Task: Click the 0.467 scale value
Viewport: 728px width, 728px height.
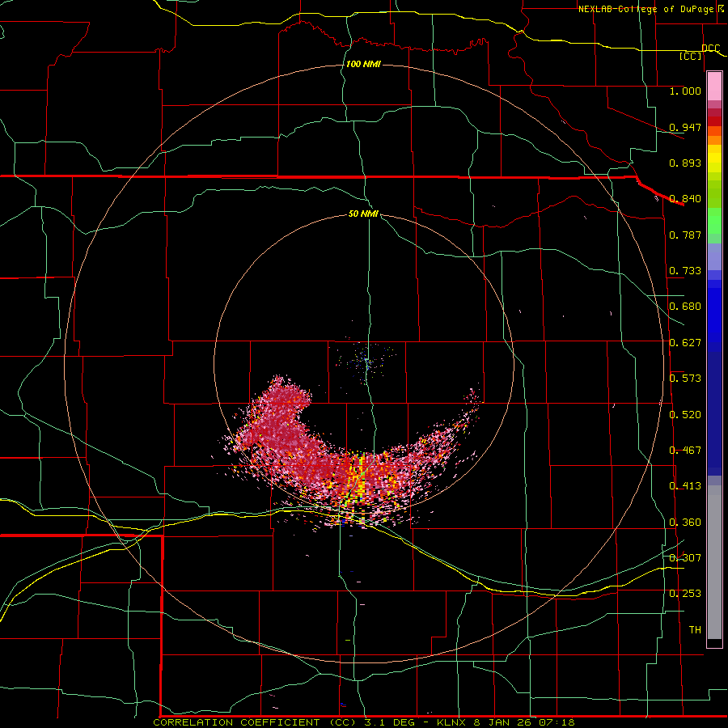Action: pos(685,451)
